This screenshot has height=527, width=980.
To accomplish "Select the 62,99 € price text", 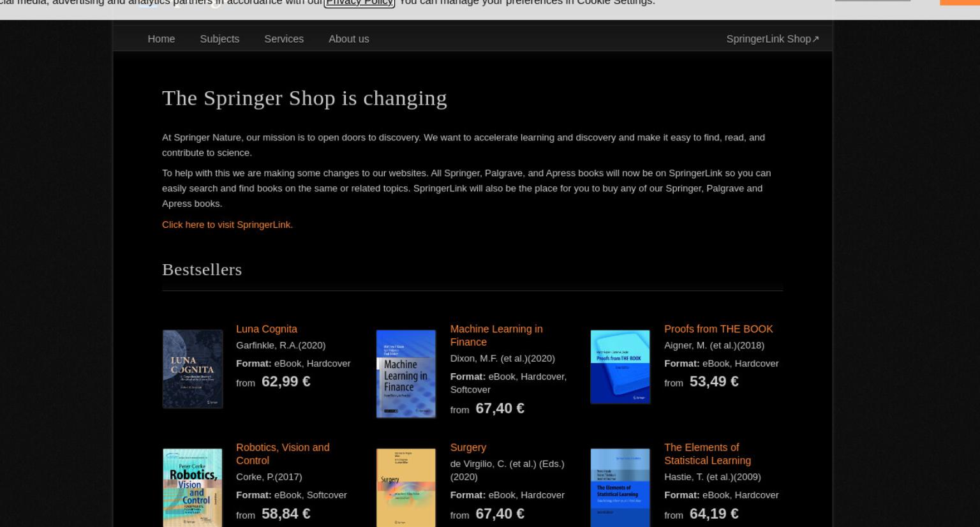I will [x=286, y=382].
